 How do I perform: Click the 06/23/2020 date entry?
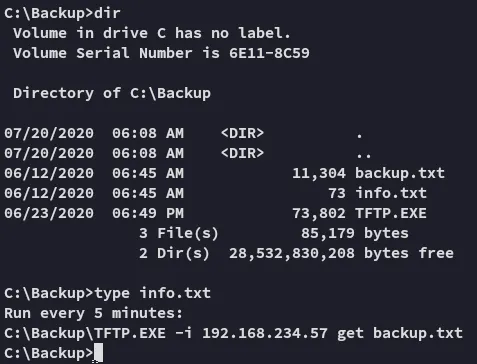tap(49, 213)
